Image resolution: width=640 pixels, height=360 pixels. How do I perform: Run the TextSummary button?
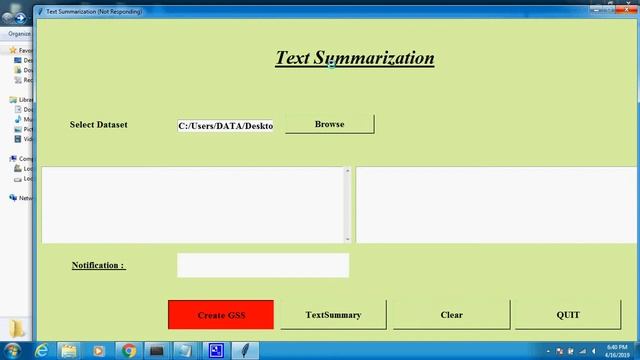pos(333,315)
